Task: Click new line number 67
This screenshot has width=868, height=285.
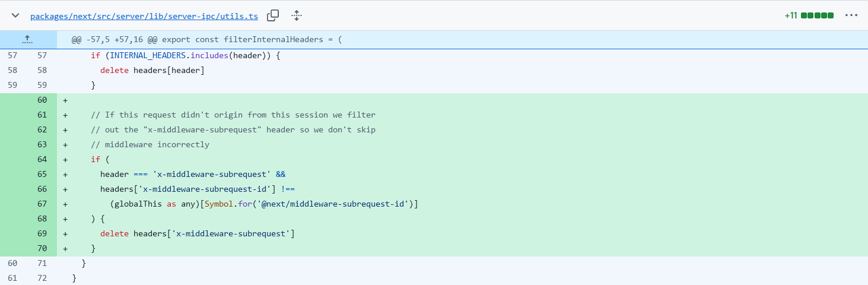Action: click(x=42, y=204)
